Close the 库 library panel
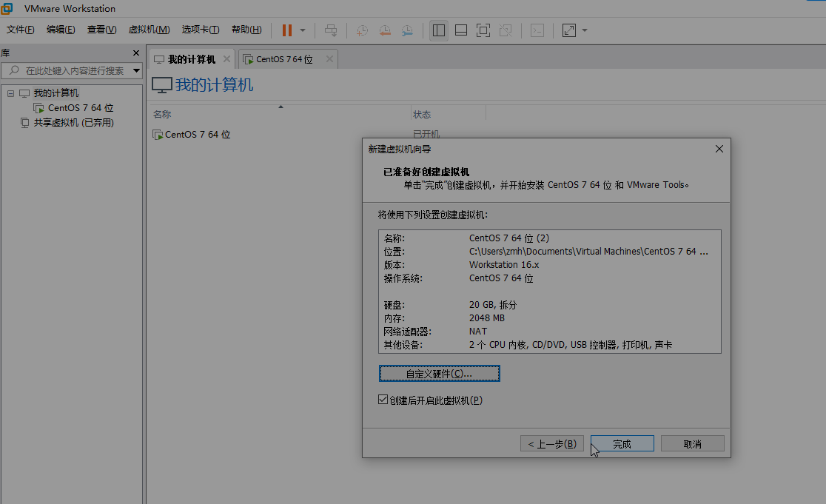826x504 pixels. [x=136, y=53]
